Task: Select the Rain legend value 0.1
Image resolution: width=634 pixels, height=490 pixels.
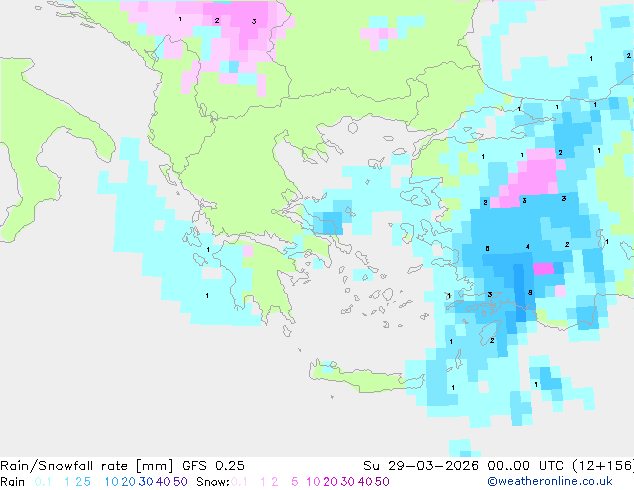Action: 43,482
